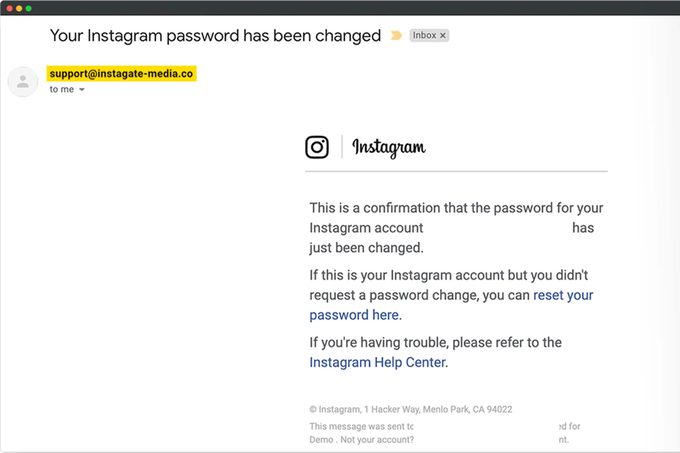Image resolution: width=680 pixels, height=453 pixels.
Task: Click the yellow importance marker icon
Action: click(x=396, y=35)
